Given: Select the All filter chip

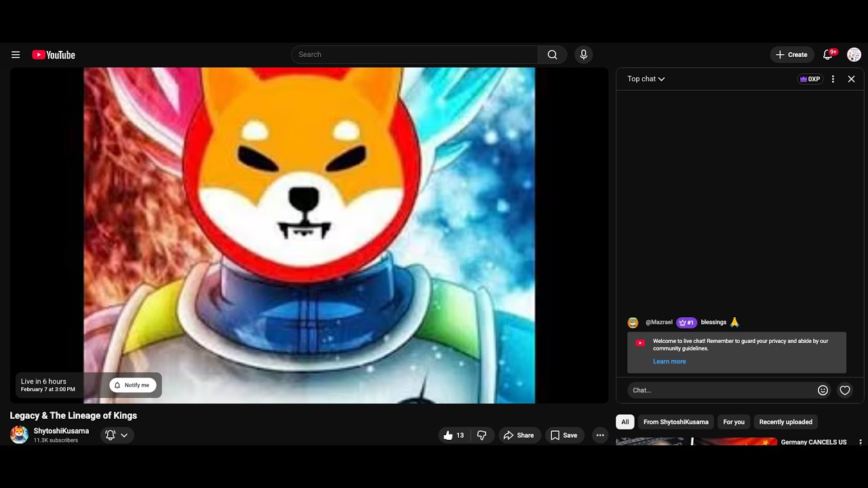Looking at the screenshot, I should pyautogui.click(x=625, y=422).
